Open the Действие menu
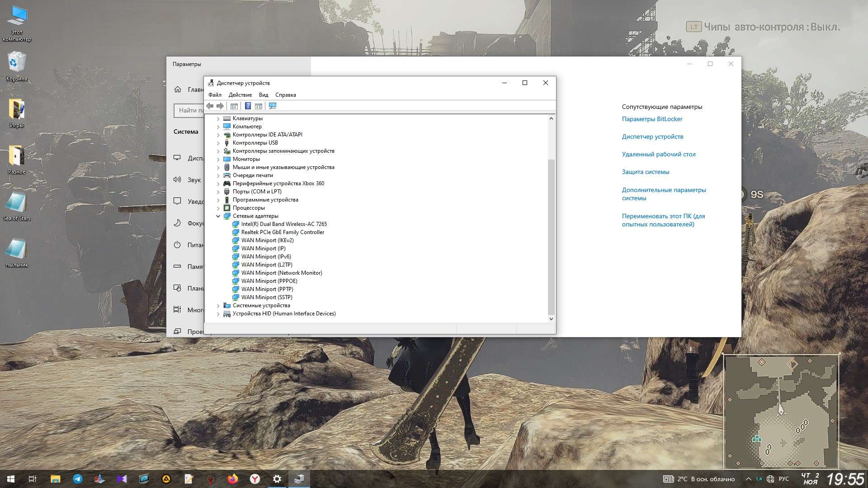This screenshot has height=488, width=868. (x=240, y=95)
